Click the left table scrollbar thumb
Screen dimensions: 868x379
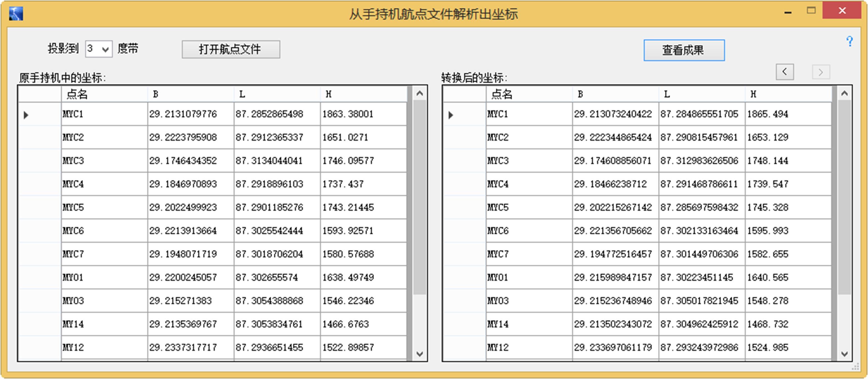[x=420, y=197]
